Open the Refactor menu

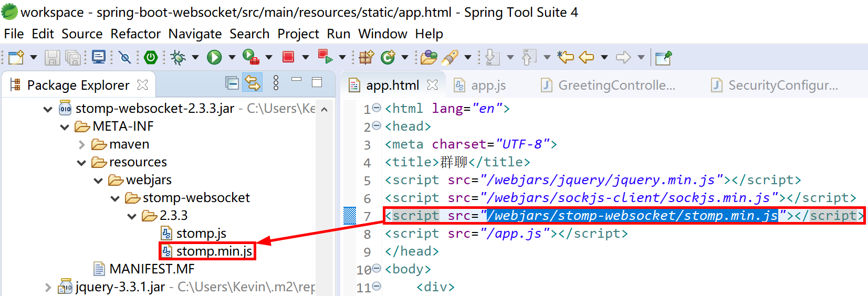tap(135, 34)
